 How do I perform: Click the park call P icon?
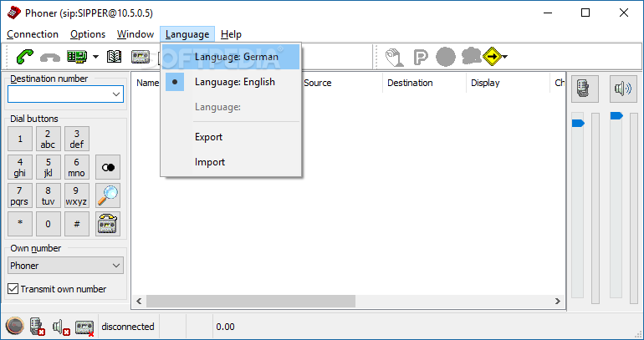[420, 57]
